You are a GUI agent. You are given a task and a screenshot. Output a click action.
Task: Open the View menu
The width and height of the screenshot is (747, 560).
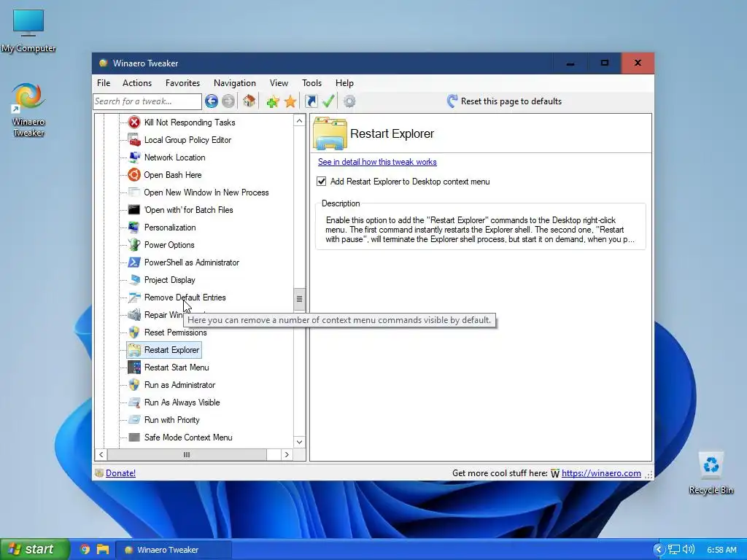tap(279, 83)
